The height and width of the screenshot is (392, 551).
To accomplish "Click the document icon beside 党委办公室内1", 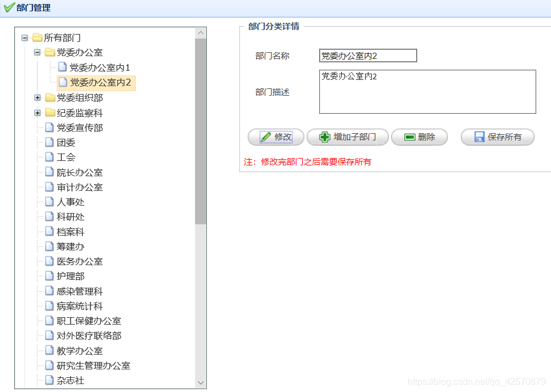I will 62,67.
